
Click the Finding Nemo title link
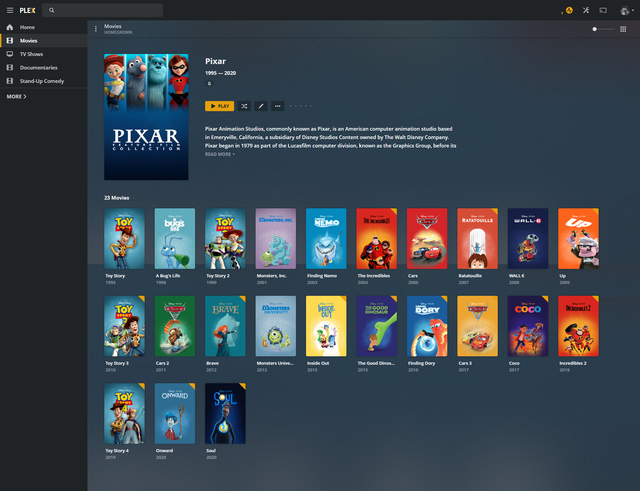(322, 276)
